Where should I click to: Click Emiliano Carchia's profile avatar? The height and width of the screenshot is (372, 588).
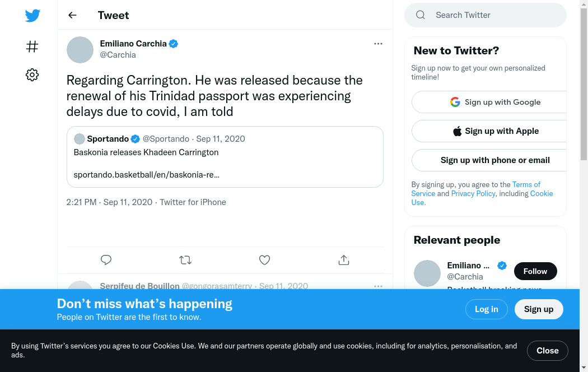(80, 50)
